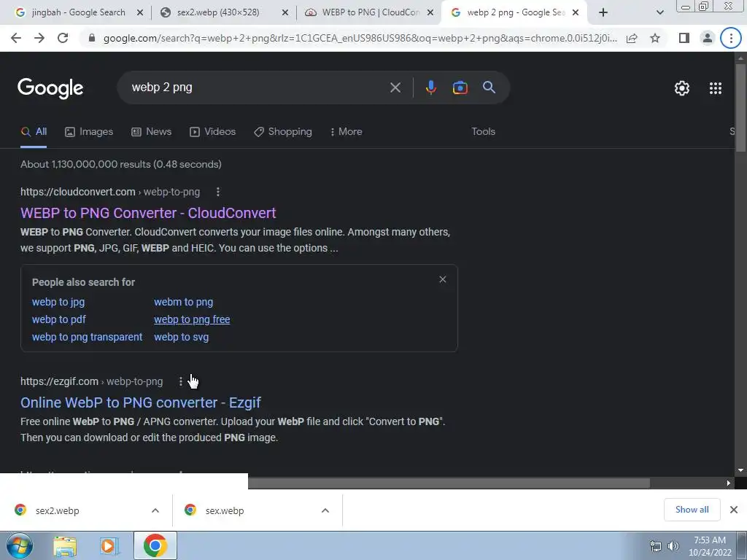The height and width of the screenshot is (560, 747).
Task: Search for webm to png suggestion
Action: click(183, 302)
